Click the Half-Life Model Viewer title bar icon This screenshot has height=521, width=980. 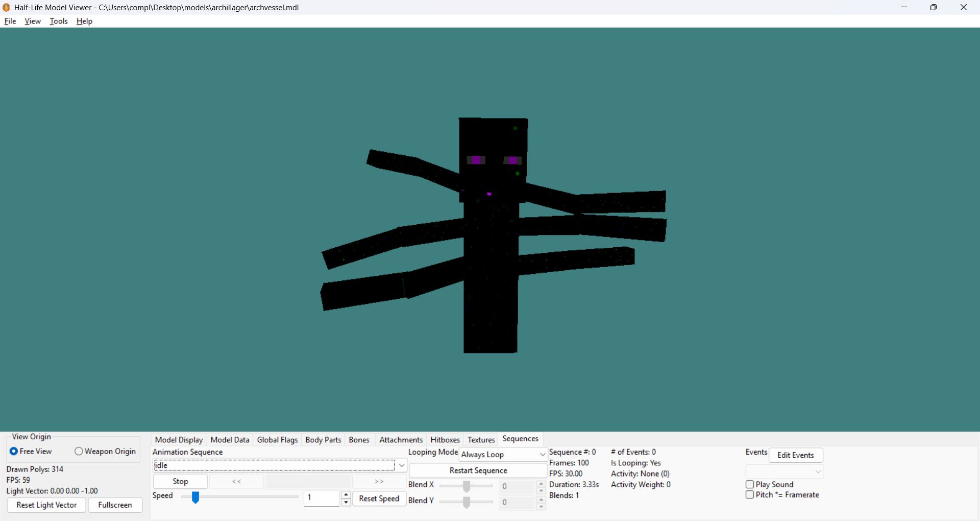point(7,7)
